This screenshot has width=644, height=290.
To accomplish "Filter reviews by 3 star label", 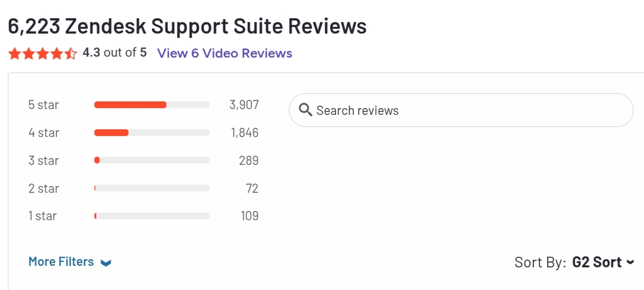I will click(x=43, y=161).
